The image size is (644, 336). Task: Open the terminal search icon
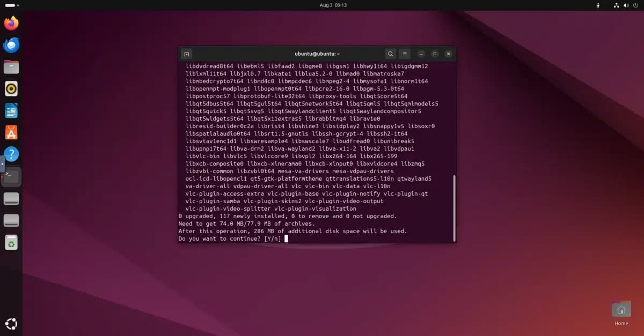pos(390,54)
